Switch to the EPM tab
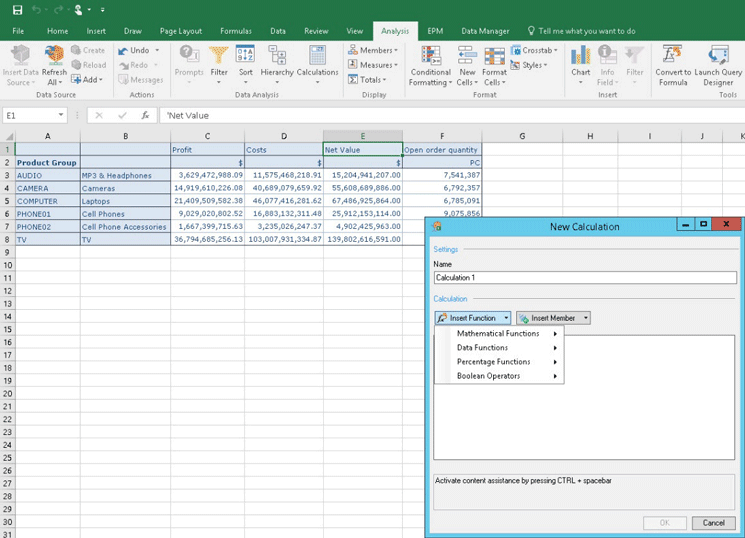The width and height of the screenshot is (745, 538). pyautogui.click(x=435, y=31)
